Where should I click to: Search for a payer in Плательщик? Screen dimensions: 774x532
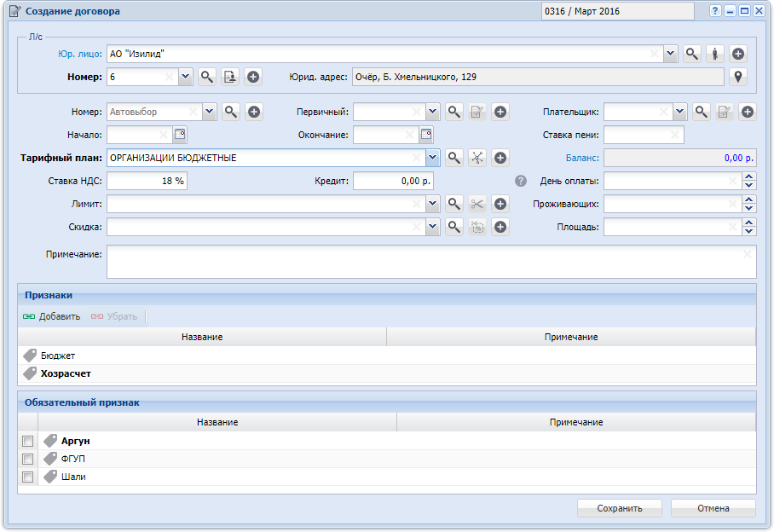click(701, 112)
